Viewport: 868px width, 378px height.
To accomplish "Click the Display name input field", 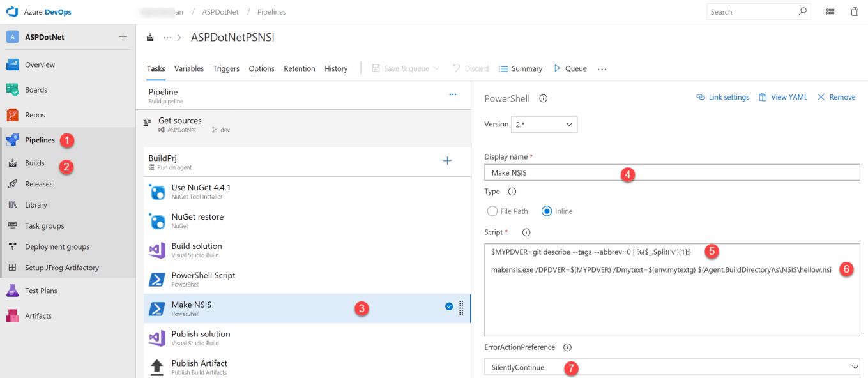I will click(672, 172).
